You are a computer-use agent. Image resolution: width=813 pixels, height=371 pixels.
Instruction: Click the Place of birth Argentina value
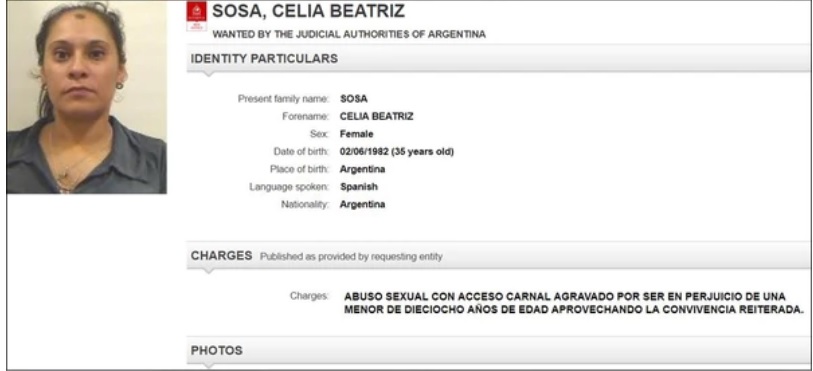coord(362,169)
